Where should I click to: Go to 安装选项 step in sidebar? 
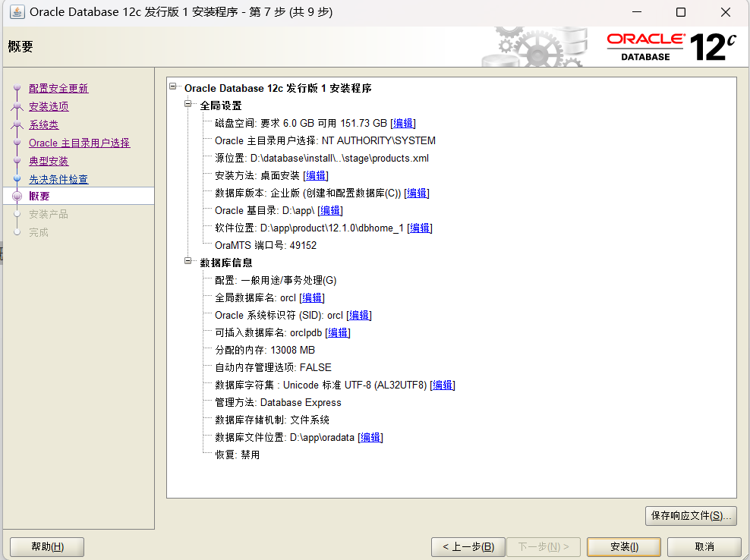click(49, 107)
